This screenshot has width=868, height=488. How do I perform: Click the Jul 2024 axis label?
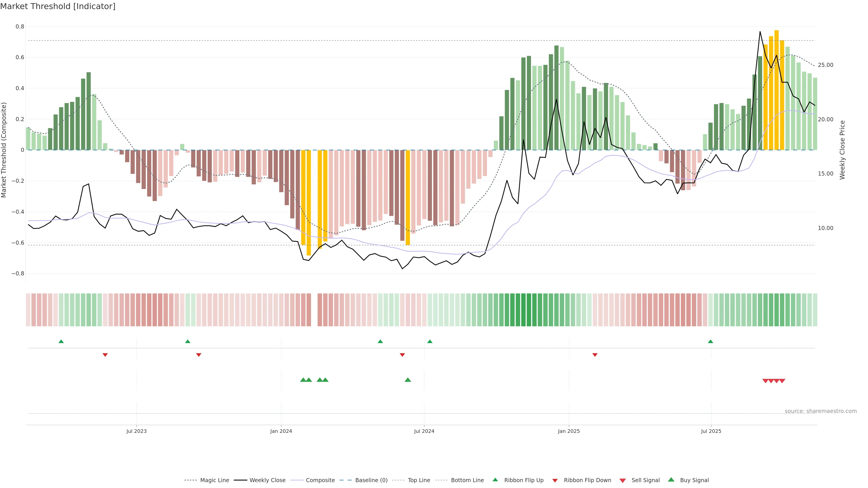pyautogui.click(x=424, y=431)
